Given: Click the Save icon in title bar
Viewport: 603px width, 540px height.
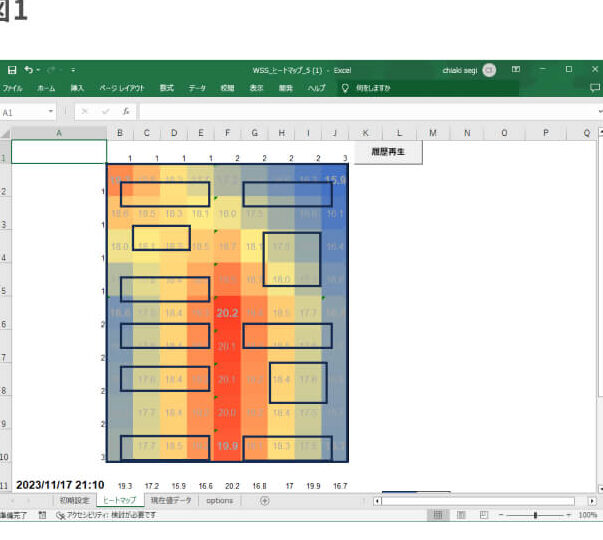Looking at the screenshot, I should point(12,70).
